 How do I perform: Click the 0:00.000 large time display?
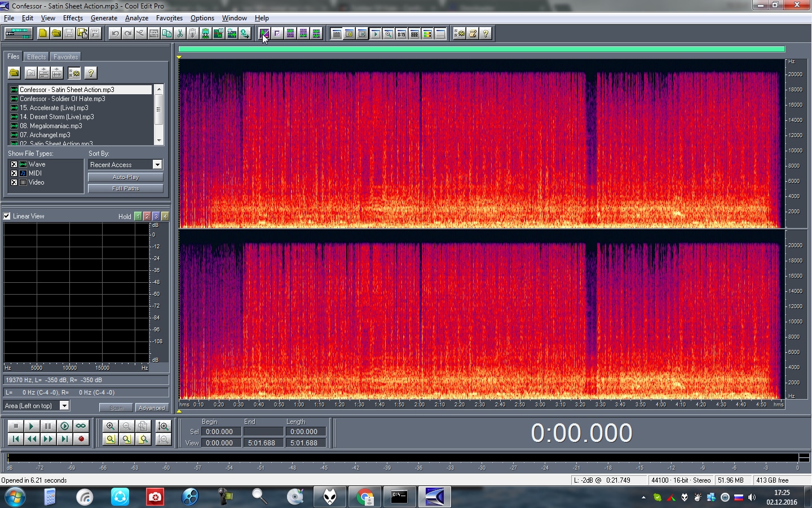[581, 433]
